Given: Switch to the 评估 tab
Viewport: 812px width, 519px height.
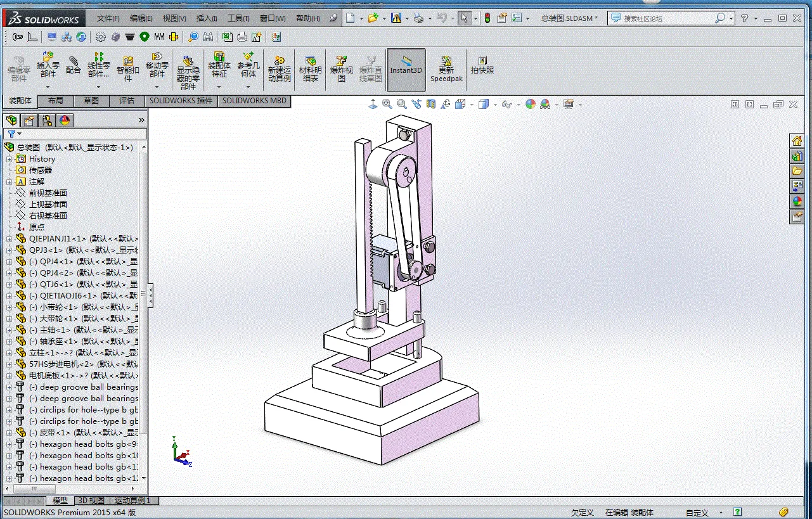Looking at the screenshot, I should 126,101.
